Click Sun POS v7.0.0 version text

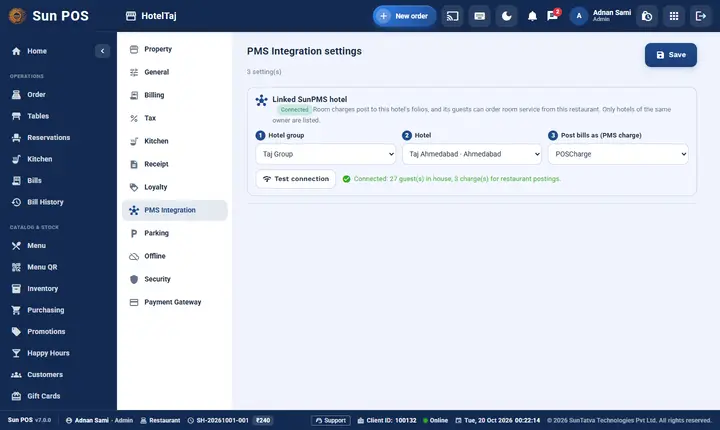click(29, 420)
